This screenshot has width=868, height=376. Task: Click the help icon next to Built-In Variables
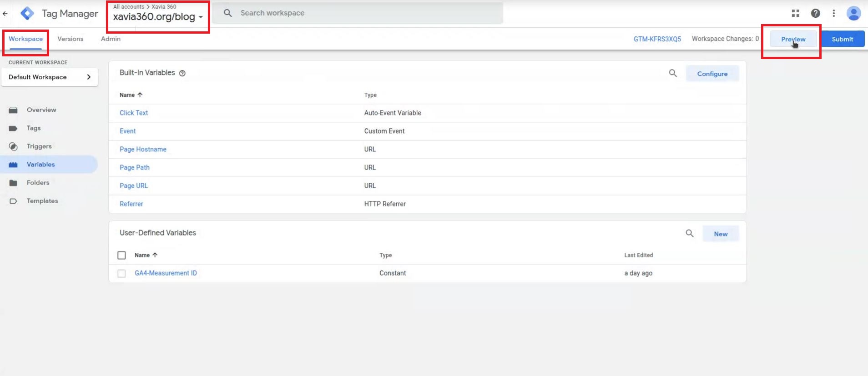(x=182, y=73)
